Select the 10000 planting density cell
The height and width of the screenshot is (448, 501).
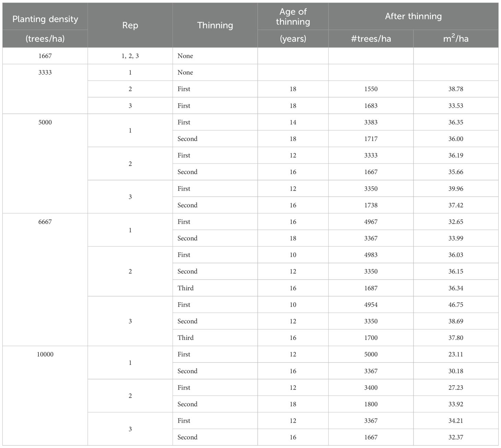pyautogui.click(x=45, y=354)
